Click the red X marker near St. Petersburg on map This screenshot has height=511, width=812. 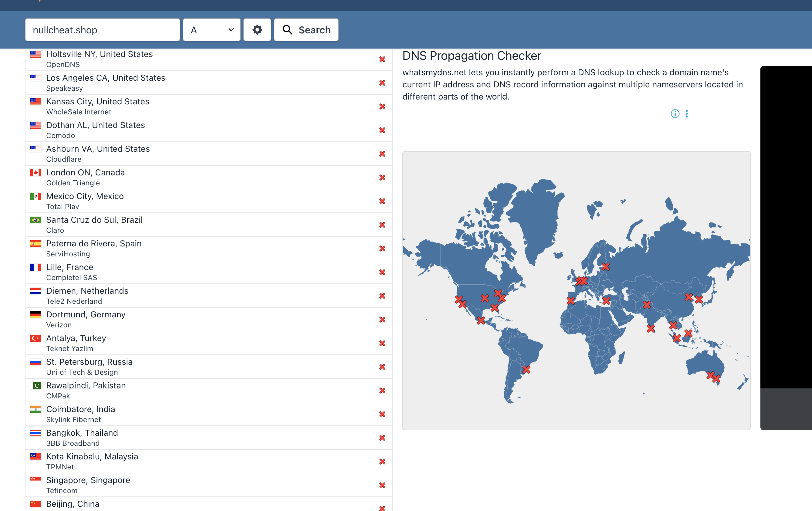(x=605, y=267)
